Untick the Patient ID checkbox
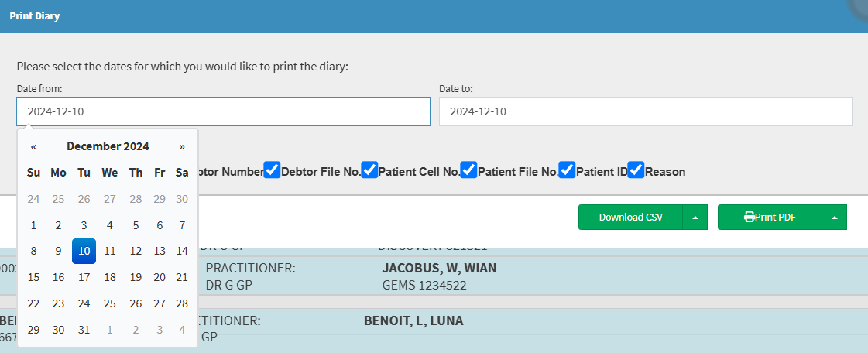The height and width of the screenshot is (353, 868). pyautogui.click(x=567, y=170)
